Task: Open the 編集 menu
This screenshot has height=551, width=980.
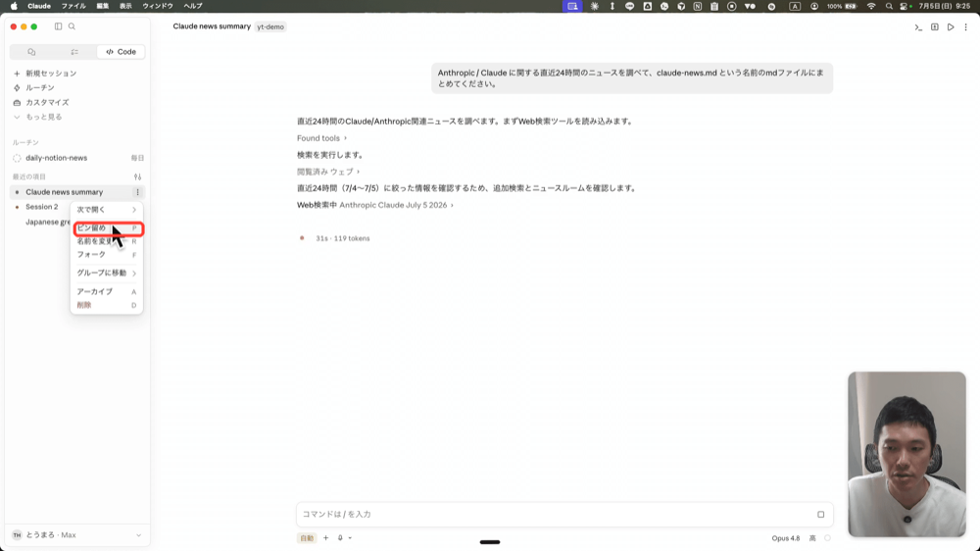Action: [103, 6]
